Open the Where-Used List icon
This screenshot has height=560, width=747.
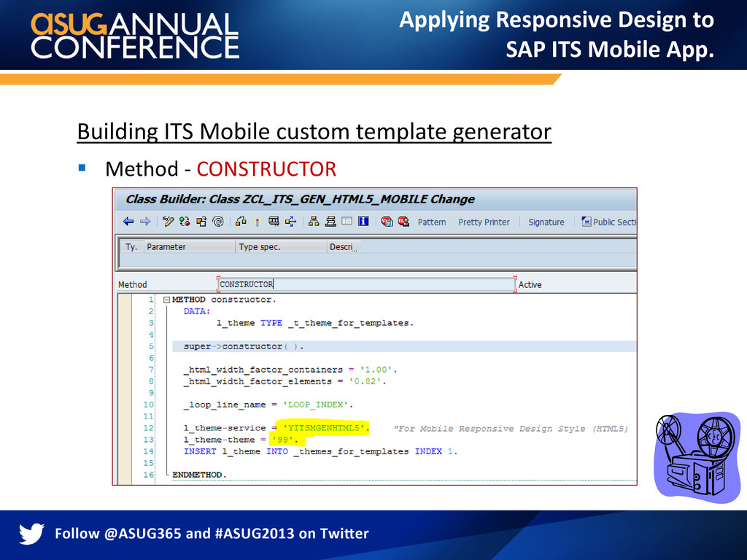tap(290, 222)
